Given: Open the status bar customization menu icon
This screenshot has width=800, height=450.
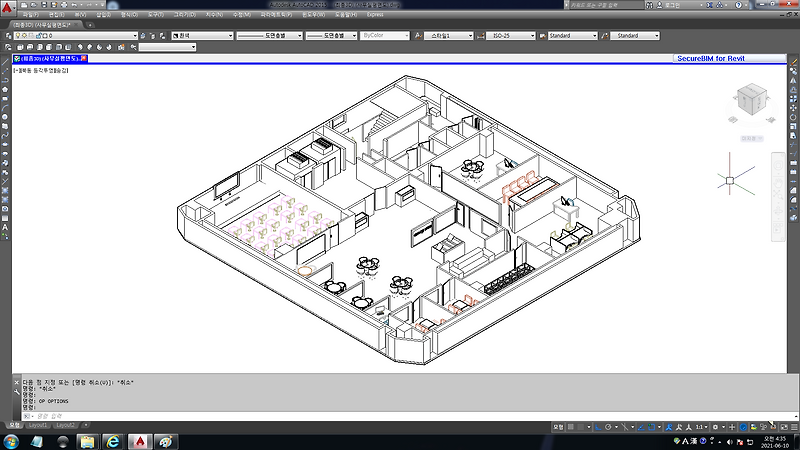Looking at the screenshot, I should [x=794, y=427].
